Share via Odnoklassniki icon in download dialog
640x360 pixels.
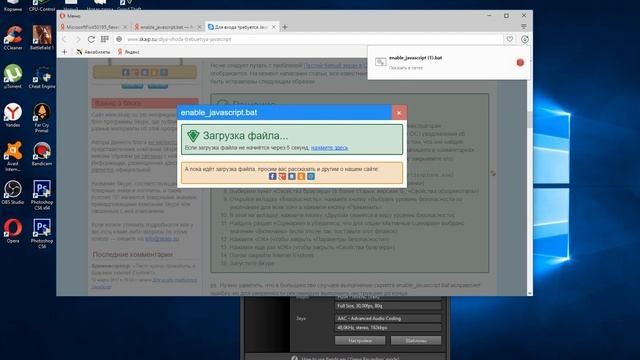tap(301, 176)
